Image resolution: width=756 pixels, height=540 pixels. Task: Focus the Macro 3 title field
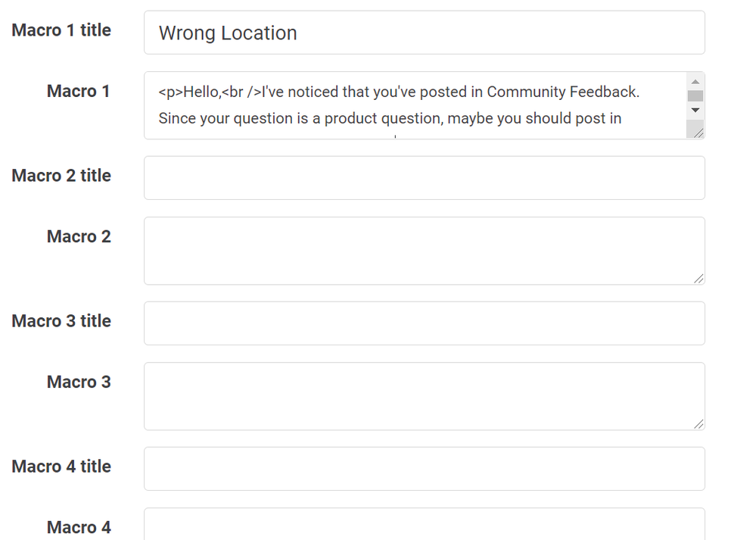pos(425,323)
